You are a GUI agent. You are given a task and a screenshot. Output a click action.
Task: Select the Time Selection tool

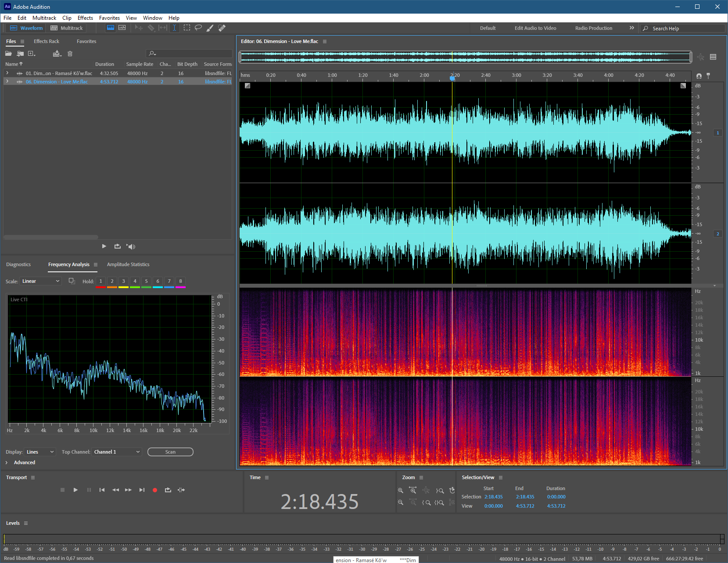tap(174, 28)
